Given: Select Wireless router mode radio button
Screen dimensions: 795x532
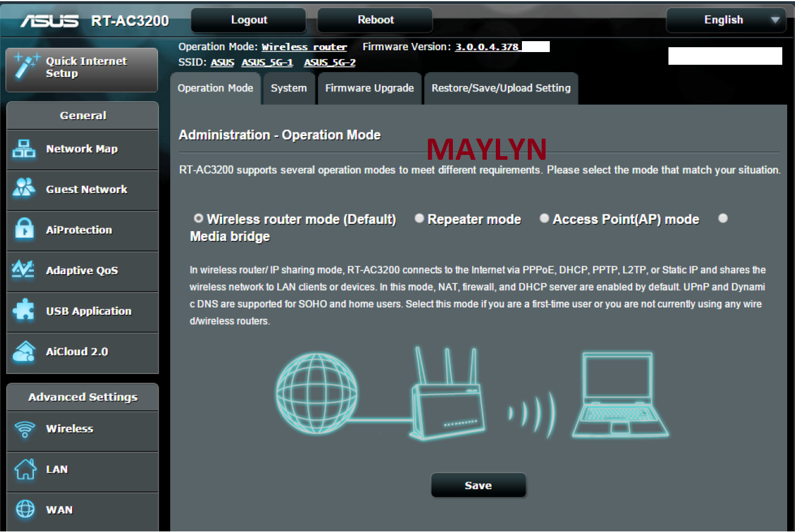Looking at the screenshot, I should tap(198, 218).
